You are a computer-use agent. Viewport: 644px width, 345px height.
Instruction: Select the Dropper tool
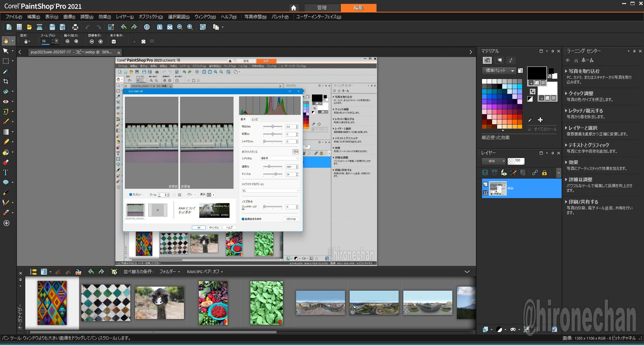click(x=6, y=71)
